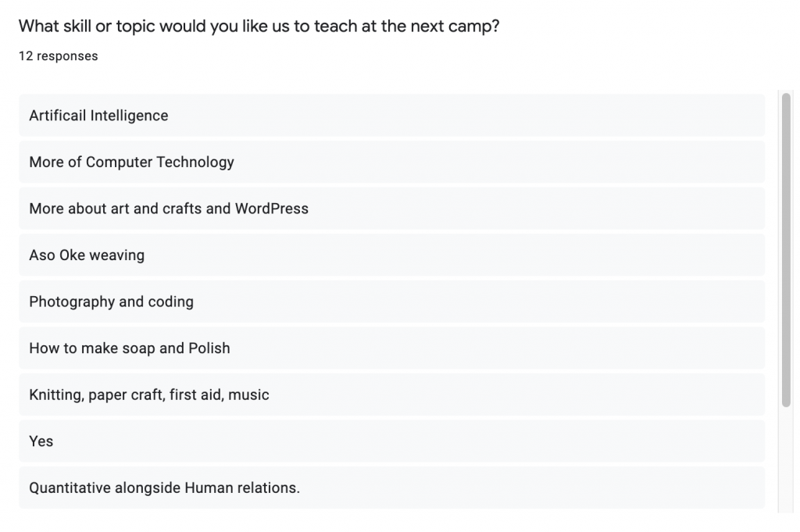Click the "12 responses" count label
The height and width of the screenshot is (532, 800).
click(59, 56)
